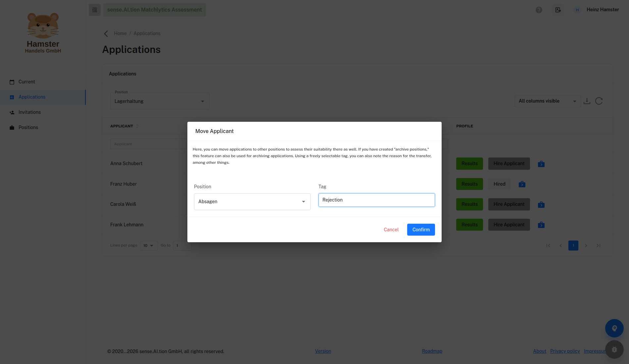Open the help question mark icon
Viewport: 629px width, 364px height.
coord(539,10)
